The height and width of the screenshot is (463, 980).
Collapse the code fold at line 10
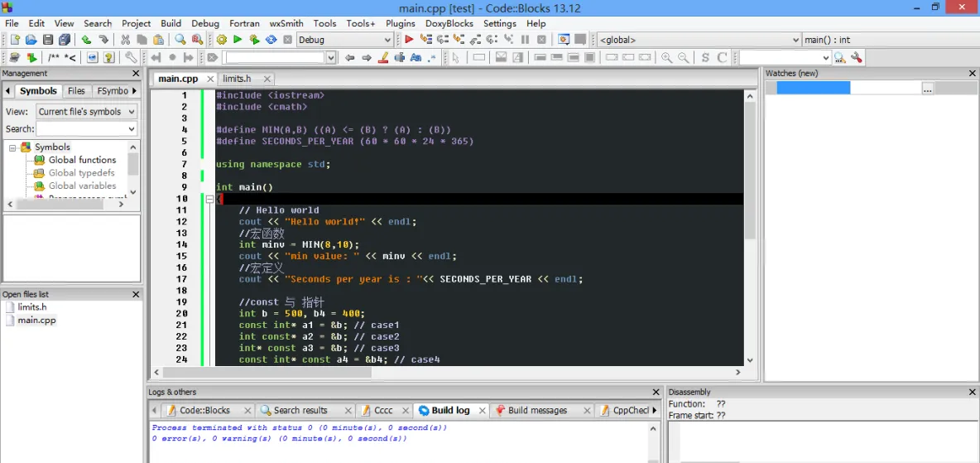pyautogui.click(x=209, y=199)
